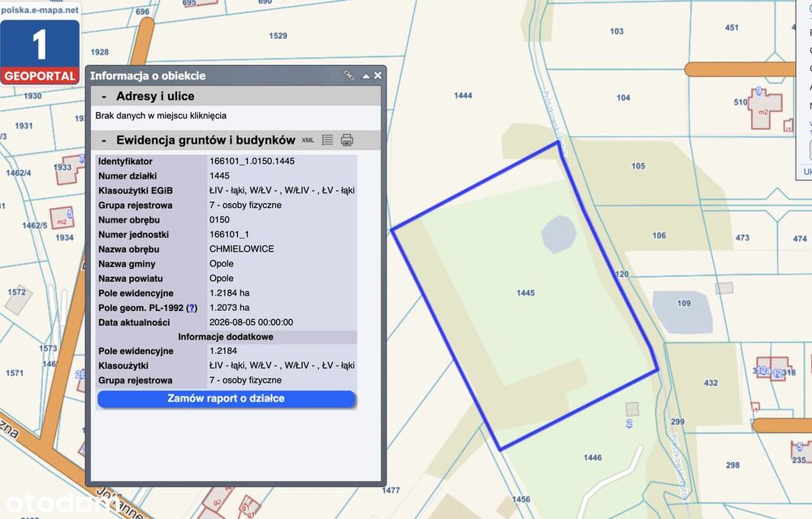Screen dimensions: 812x519
Task: Click the date 2026-08-05 00:00:00
Action: pyautogui.click(x=251, y=322)
